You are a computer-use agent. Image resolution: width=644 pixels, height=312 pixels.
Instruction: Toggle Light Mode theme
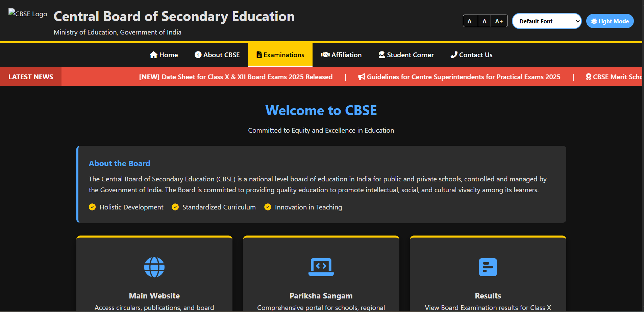[610, 21]
